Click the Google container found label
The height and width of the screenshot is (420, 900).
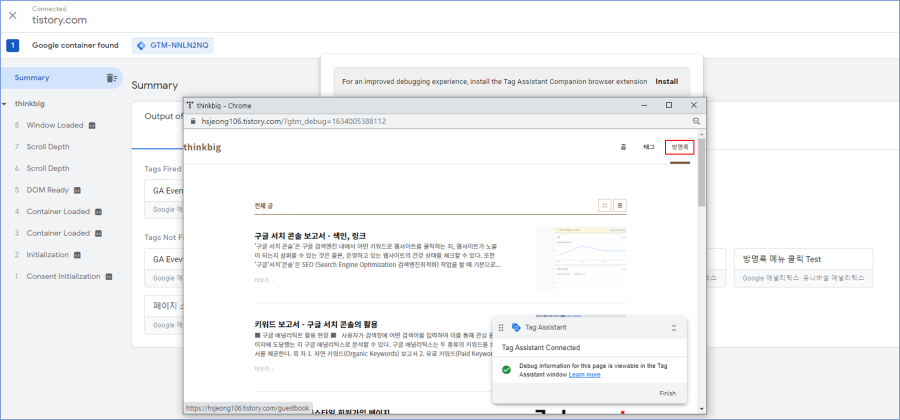pyautogui.click(x=75, y=45)
